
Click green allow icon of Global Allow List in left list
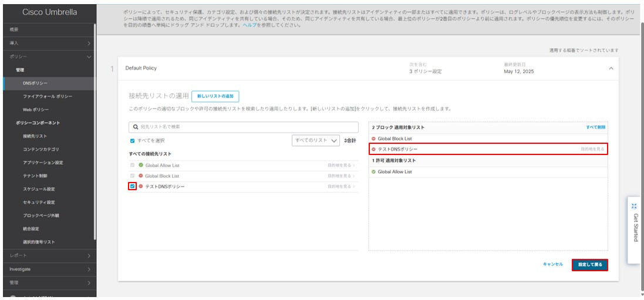coord(141,165)
